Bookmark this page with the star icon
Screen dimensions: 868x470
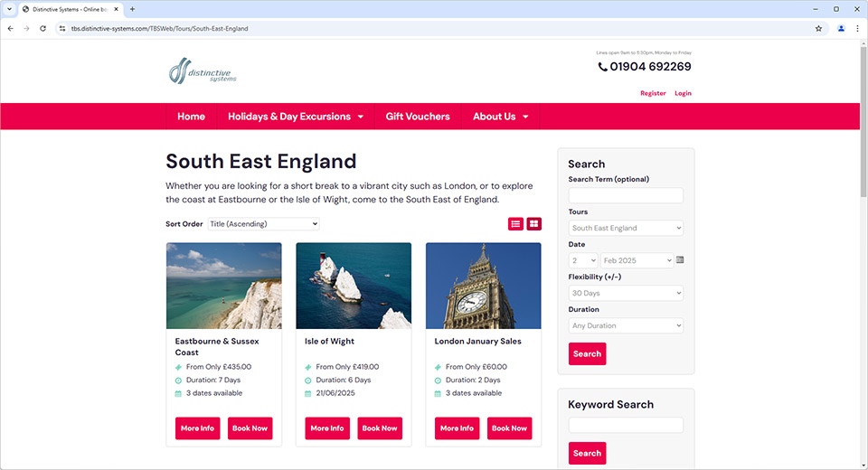(818, 28)
